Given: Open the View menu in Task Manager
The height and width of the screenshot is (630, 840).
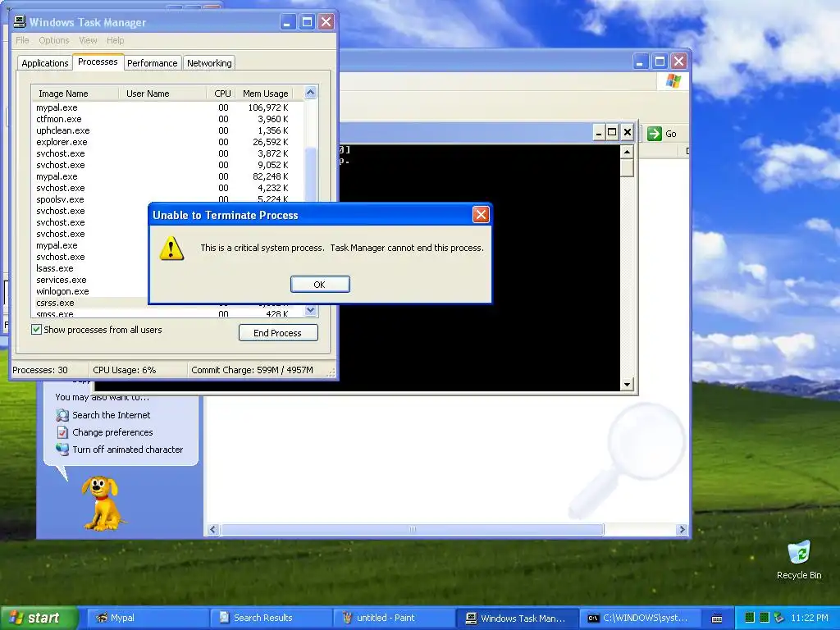Looking at the screenshot, I should (88, 40).
